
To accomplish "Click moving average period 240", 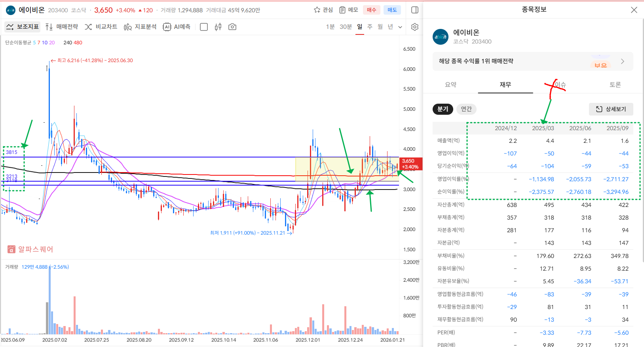I will (x=68, y=43).
